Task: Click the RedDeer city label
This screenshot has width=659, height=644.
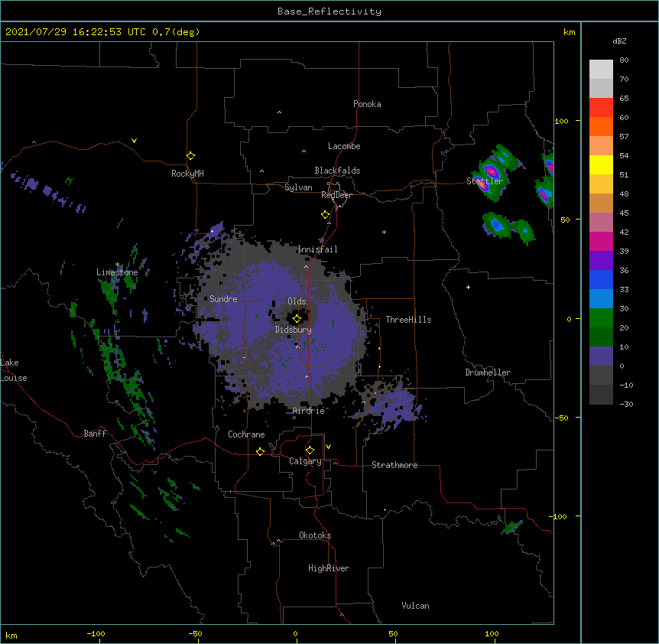Action: pos(336,195)
